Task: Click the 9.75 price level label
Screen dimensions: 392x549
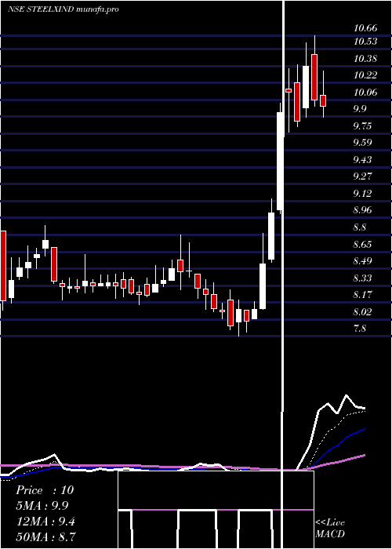Action: [x=362, y=126]
